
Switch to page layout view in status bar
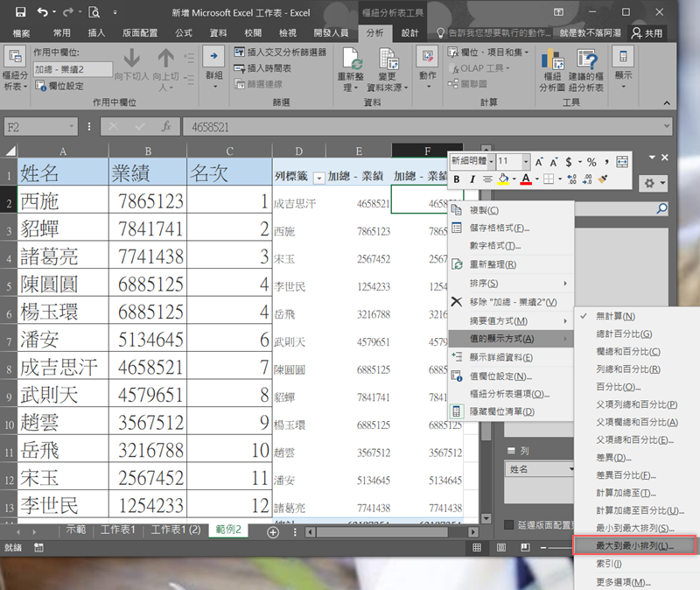[500, 547]
